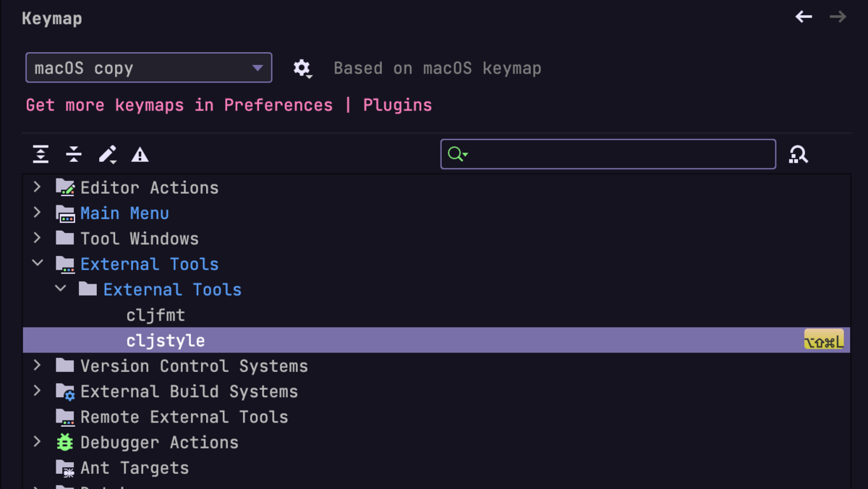Click Find Actions by Shortcut icon
The height and width of the screenshot is (489, 868).
point(799,154)
